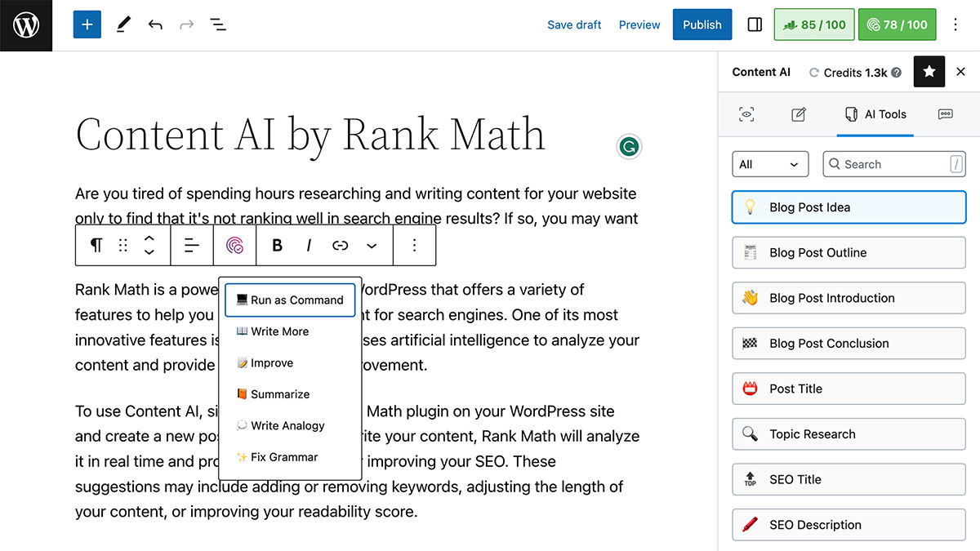Click the Save draft link
Image resolution: width=980 pixels, height=551 pixels.
[574, 24]
